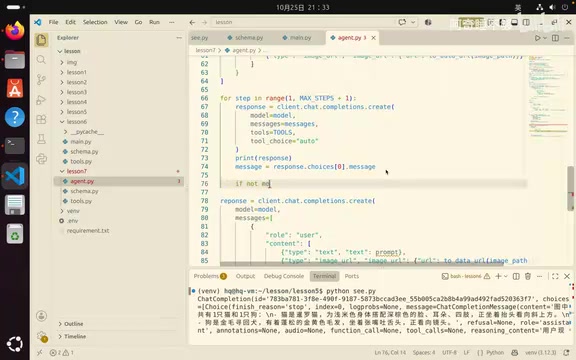Image resolution: width=576 pixels, height=360 pixels.
Task: Click the editor vertical scrollbar
Action: point(570,189)
